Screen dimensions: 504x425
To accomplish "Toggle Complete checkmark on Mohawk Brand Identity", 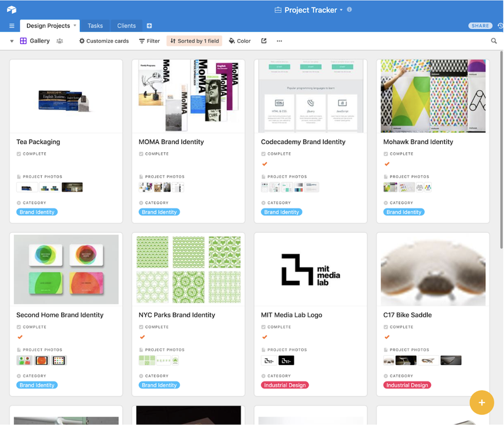I will pyautogui.click(x=387, y=164).
